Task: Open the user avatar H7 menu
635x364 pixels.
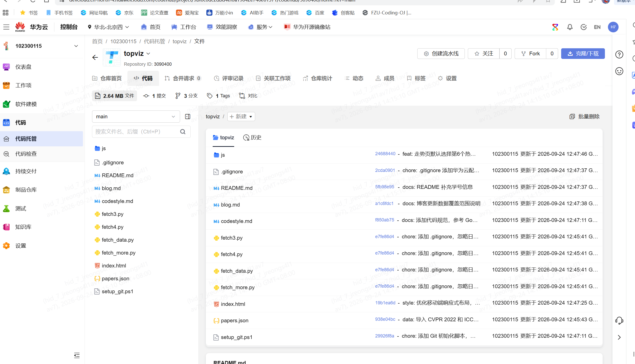Action: coord(613,27)
